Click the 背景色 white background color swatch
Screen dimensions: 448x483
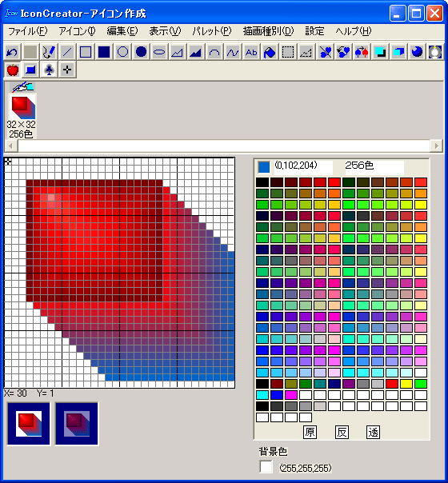pyautogui.click(x=266, y=467)
